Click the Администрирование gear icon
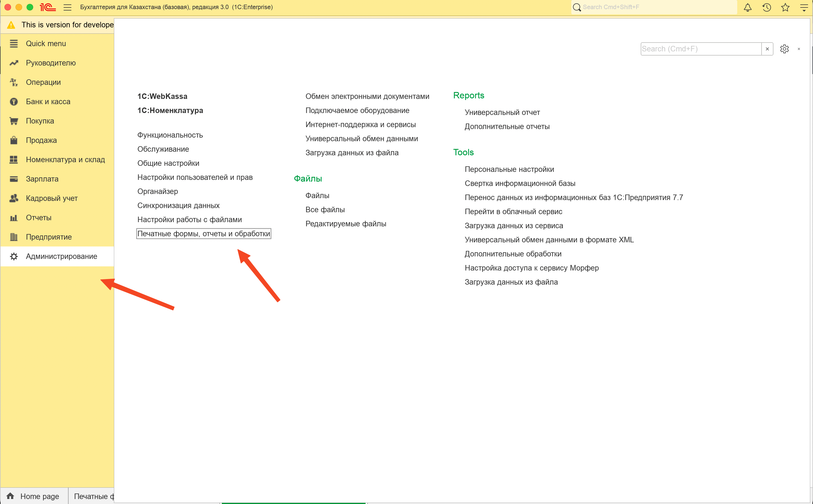The image size is (813, 504). [x=14, y=256]
